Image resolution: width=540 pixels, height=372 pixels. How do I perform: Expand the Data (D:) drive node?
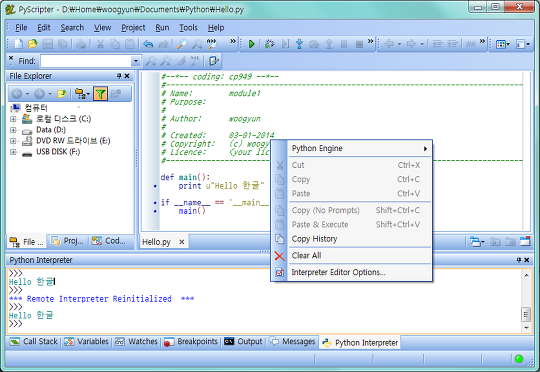click(x=13, y=130)
